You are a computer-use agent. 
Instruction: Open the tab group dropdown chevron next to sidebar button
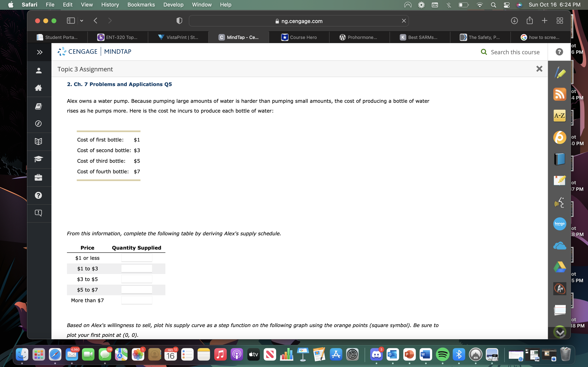click(81, 21)
